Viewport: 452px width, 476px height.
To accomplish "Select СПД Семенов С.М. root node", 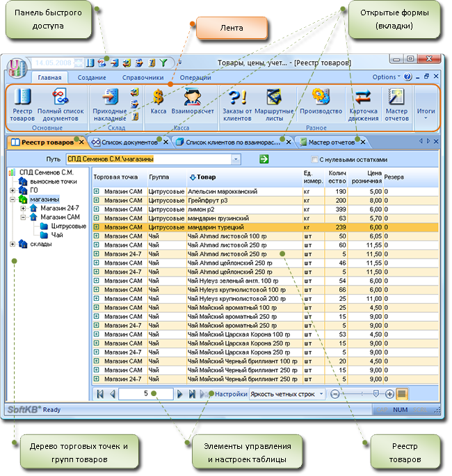I will (46, 172).
